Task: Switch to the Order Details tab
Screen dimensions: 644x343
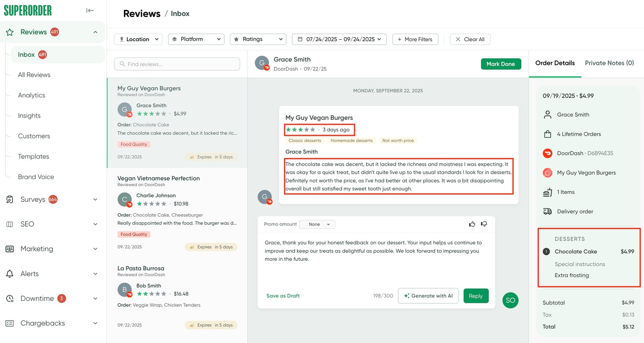Action: pos(555,63)
